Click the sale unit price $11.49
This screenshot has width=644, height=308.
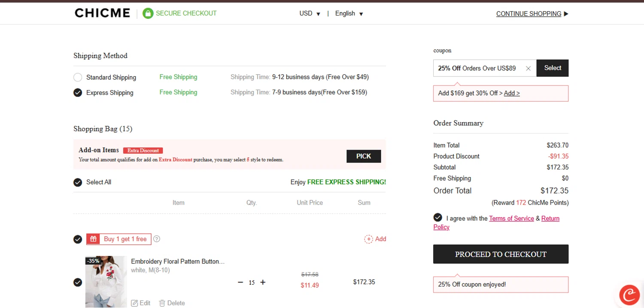pos(310,285)
